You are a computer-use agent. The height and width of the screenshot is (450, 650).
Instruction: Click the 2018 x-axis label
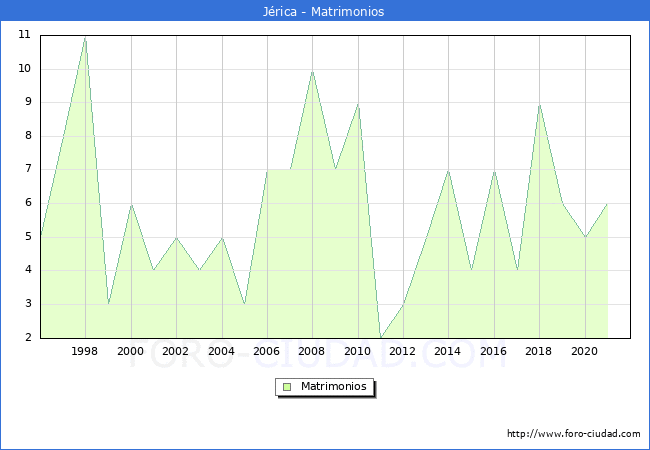(x=538, y=351)
